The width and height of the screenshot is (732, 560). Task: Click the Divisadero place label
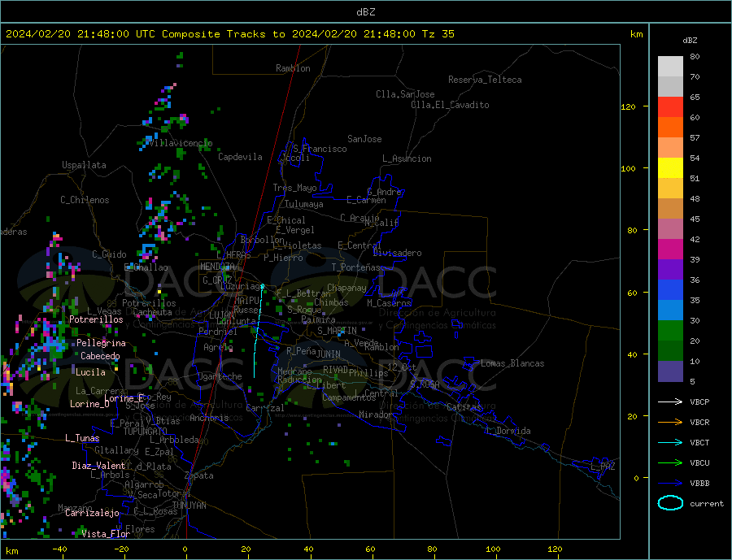(x=397, y=253)
